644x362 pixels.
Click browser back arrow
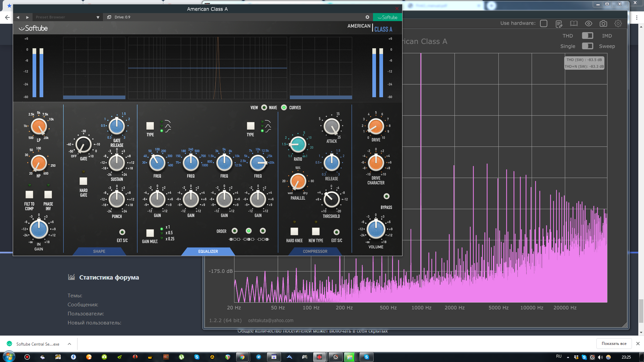point(7,17)
